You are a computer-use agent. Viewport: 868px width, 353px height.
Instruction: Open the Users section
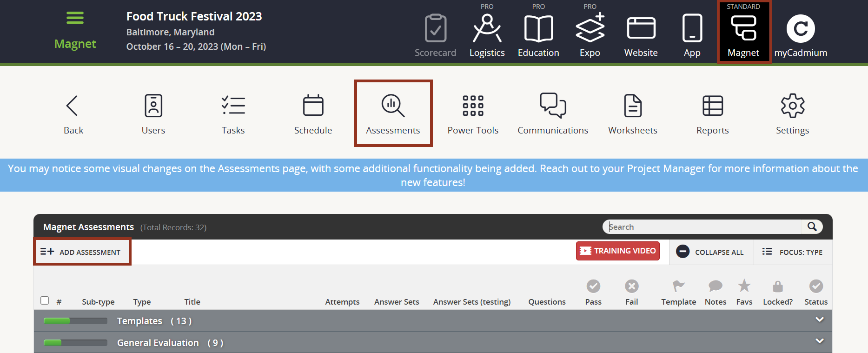click(153, 114)
